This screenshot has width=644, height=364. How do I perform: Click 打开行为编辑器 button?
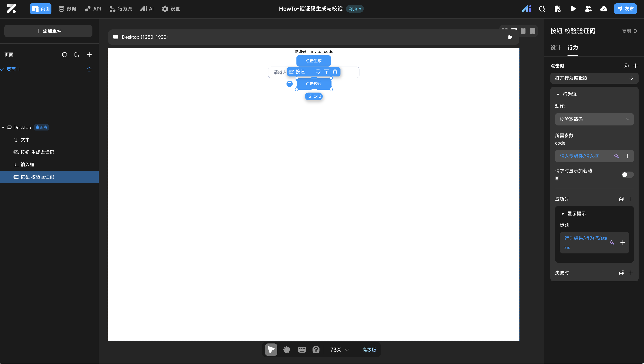tap(594, 78)
